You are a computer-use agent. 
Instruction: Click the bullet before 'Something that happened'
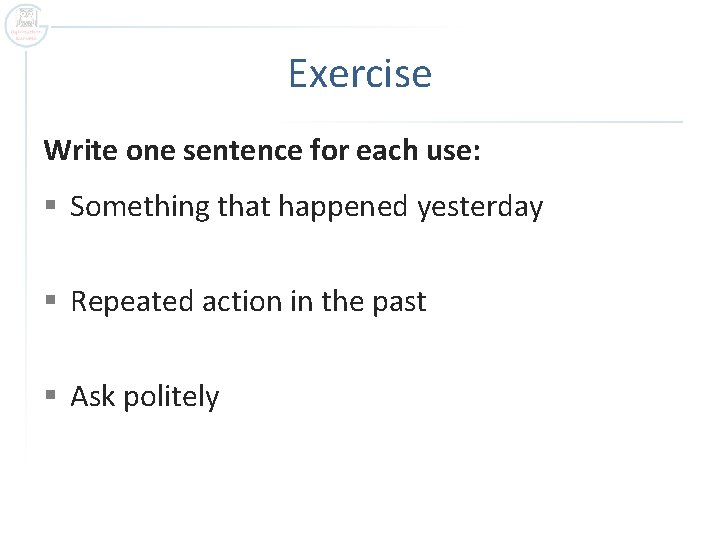pos(51,208)
